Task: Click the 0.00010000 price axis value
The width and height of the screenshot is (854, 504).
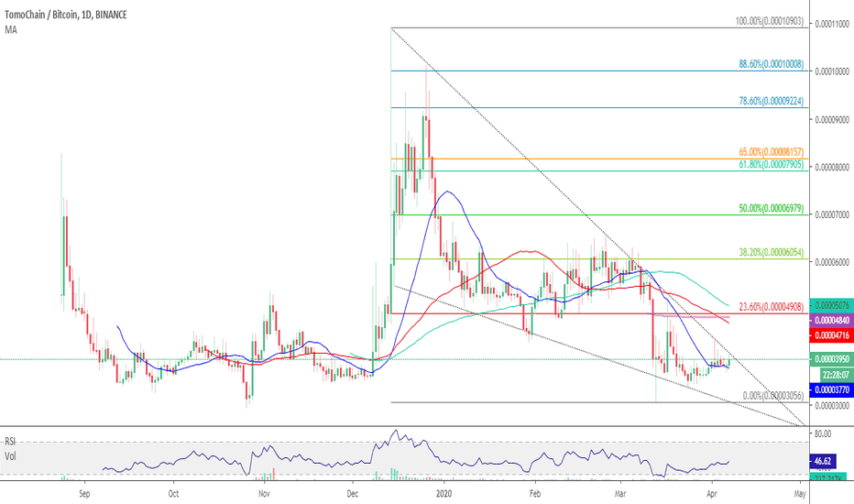Action: [x=832, y=71]
